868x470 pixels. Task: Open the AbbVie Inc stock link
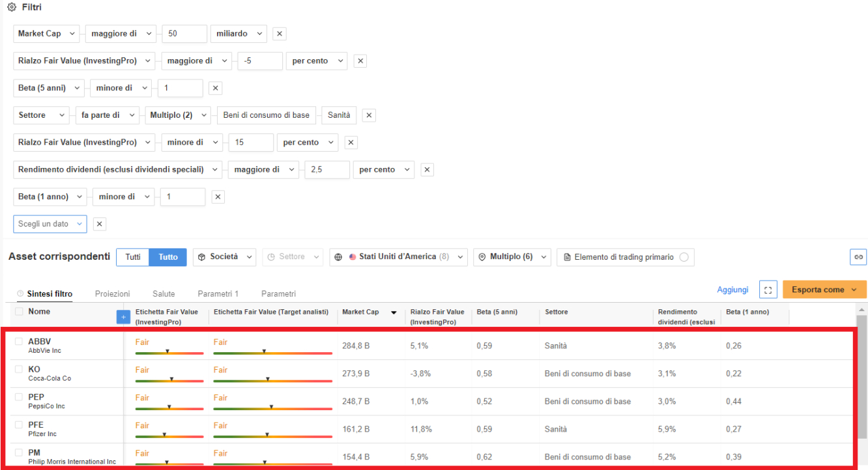tap(45, 350)
